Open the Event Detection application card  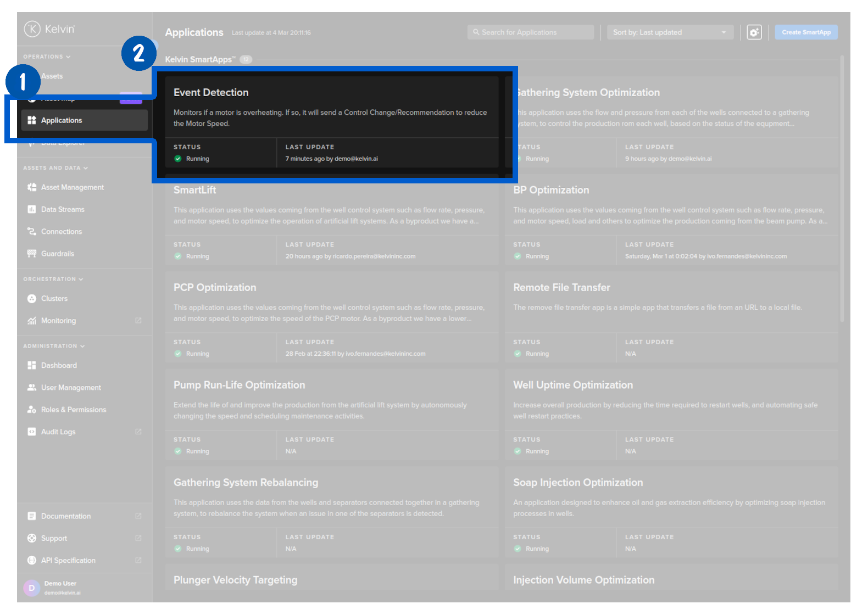331,122
